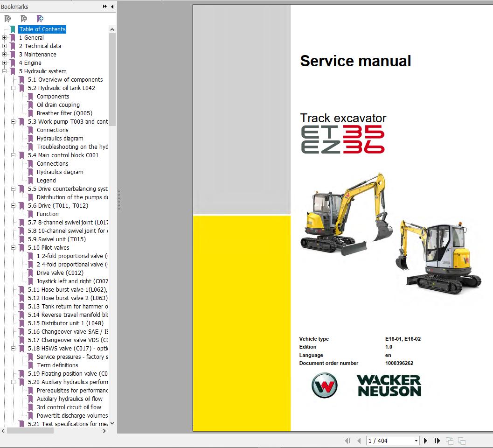
Task: Open the Oil drain coupling bookmark
Action: click(x=58, y=105)
